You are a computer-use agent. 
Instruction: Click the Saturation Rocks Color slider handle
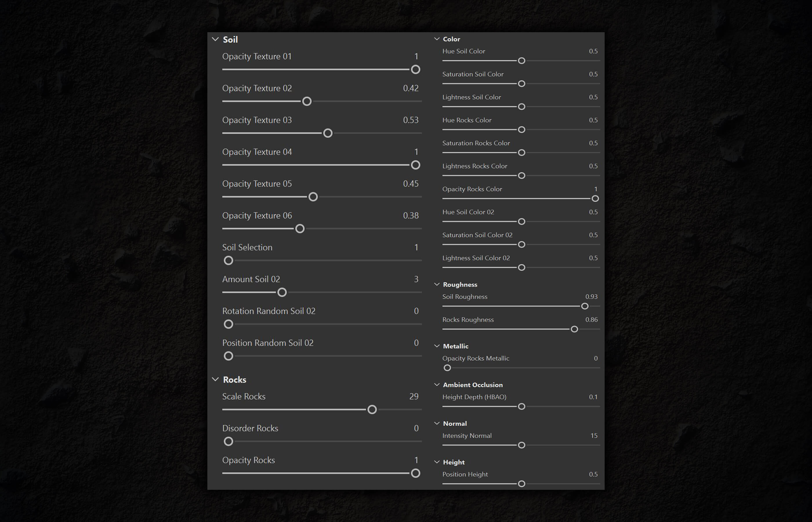coord(521,153)
